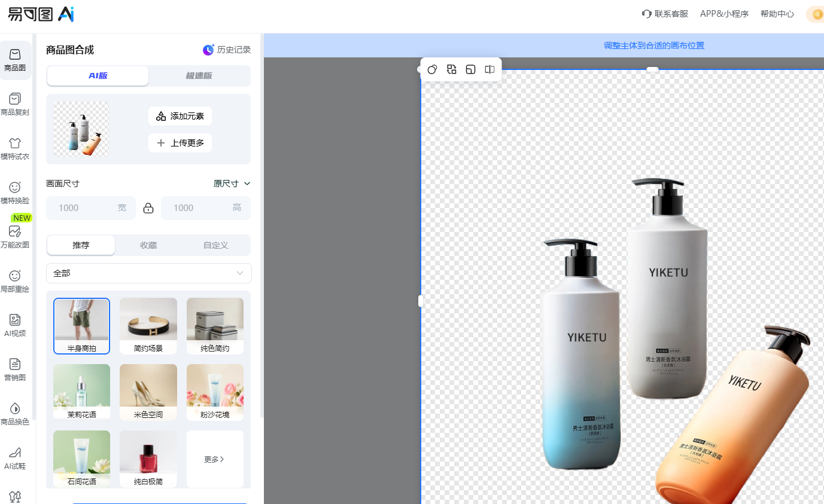Click the 易可图 AI logo
Viewport: 824px width, 504px height.
click(41, 14)
